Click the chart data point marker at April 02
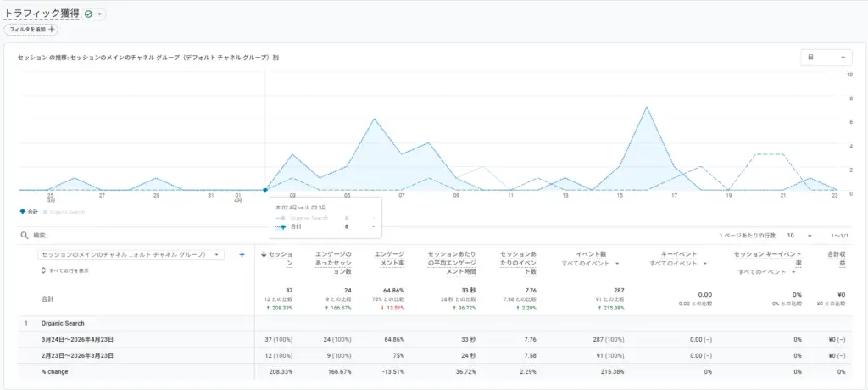 (265, 190)
